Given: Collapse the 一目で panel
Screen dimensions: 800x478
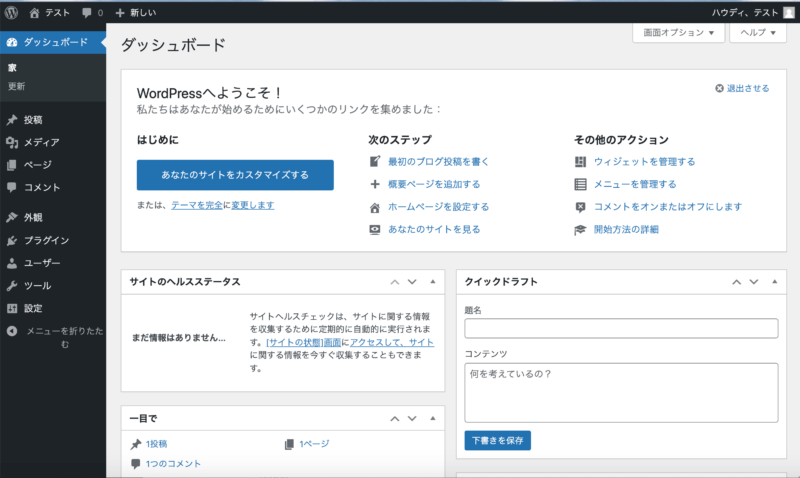Looking at the screenshot, I should click(433, 418).
